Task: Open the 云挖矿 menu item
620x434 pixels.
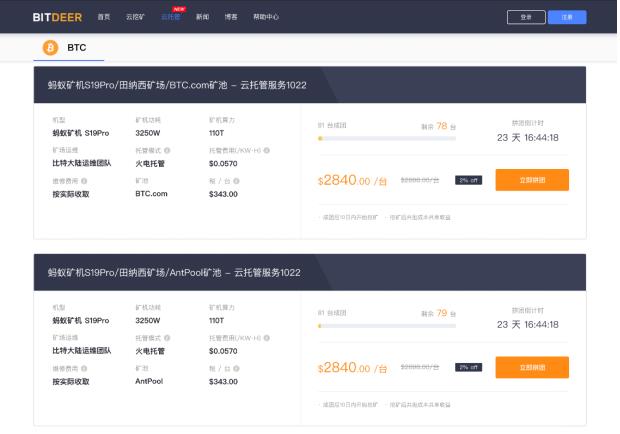Action: point(135,17)
